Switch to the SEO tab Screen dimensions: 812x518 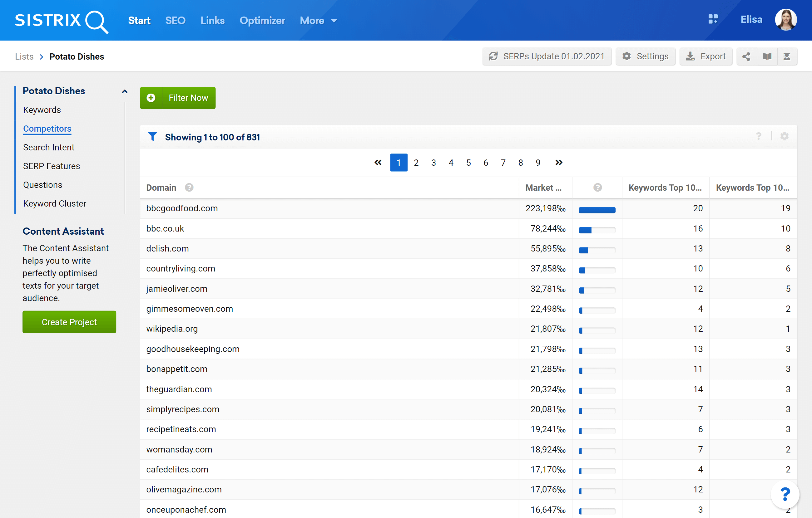[x=175, y=21]
